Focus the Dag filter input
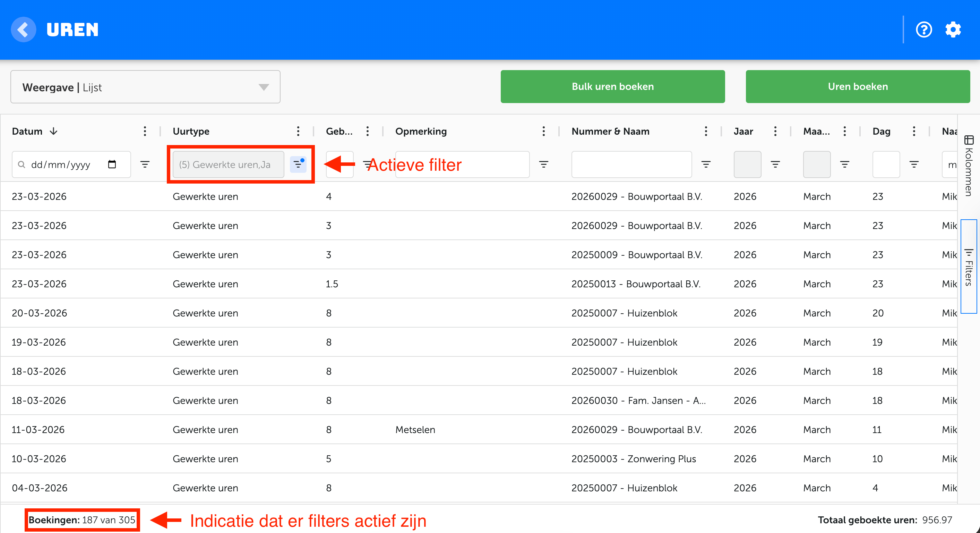This screenshot has height=533, width=980. (x=886, y=164)
